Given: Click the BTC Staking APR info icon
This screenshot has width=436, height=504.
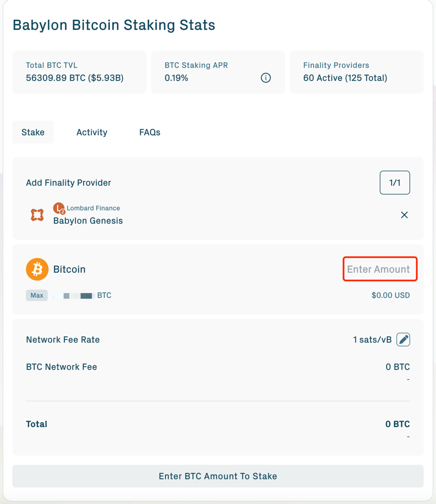Looking at the screenshot, I should coord(265,78).
